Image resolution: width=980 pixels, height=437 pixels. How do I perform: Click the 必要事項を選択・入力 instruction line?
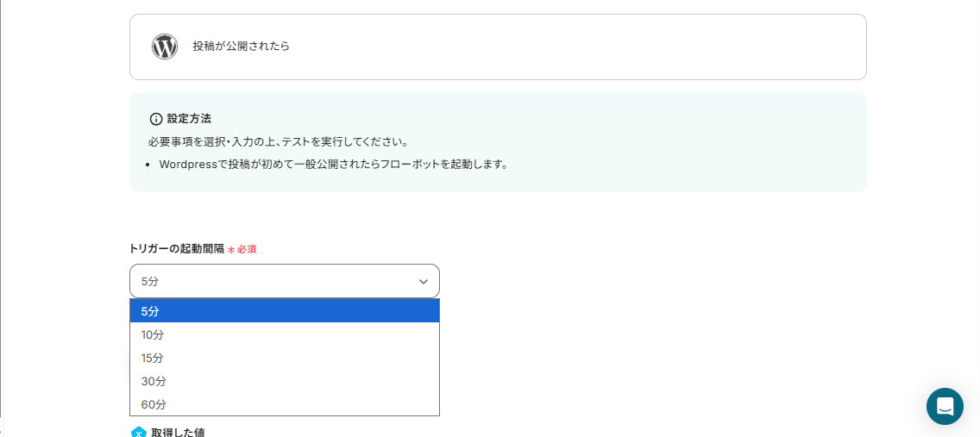click(x=279, y=141)
